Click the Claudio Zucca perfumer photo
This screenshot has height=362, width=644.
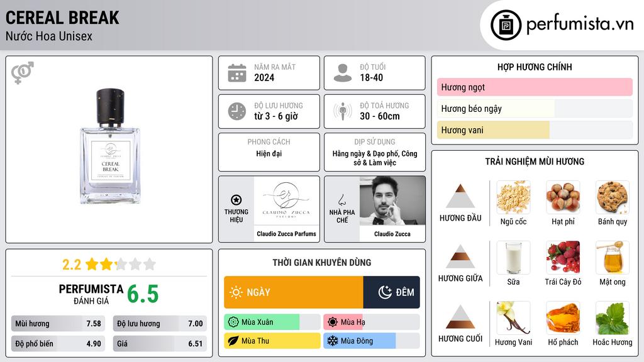pos(392,200)
